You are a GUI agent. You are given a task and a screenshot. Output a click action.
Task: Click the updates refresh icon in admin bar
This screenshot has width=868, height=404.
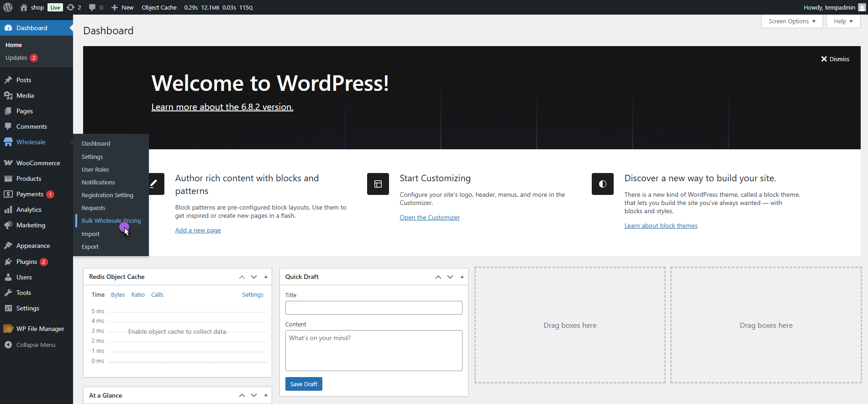70,7
